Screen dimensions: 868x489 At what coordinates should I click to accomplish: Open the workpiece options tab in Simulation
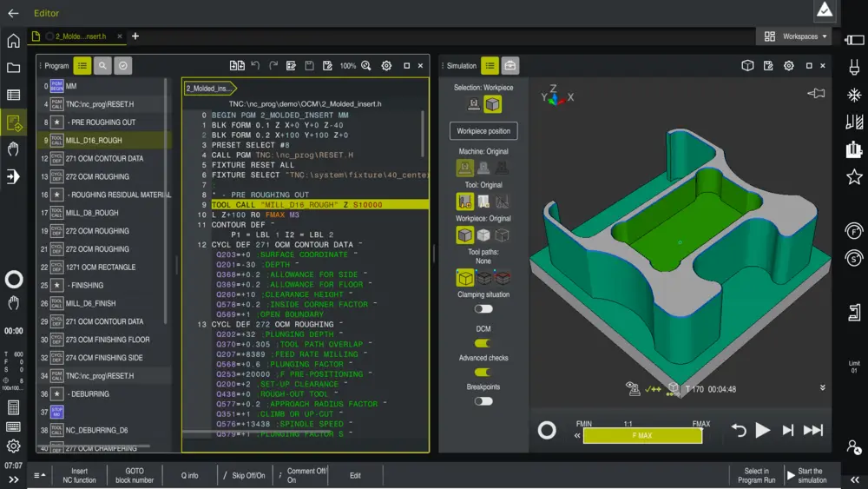coord(510,66)
